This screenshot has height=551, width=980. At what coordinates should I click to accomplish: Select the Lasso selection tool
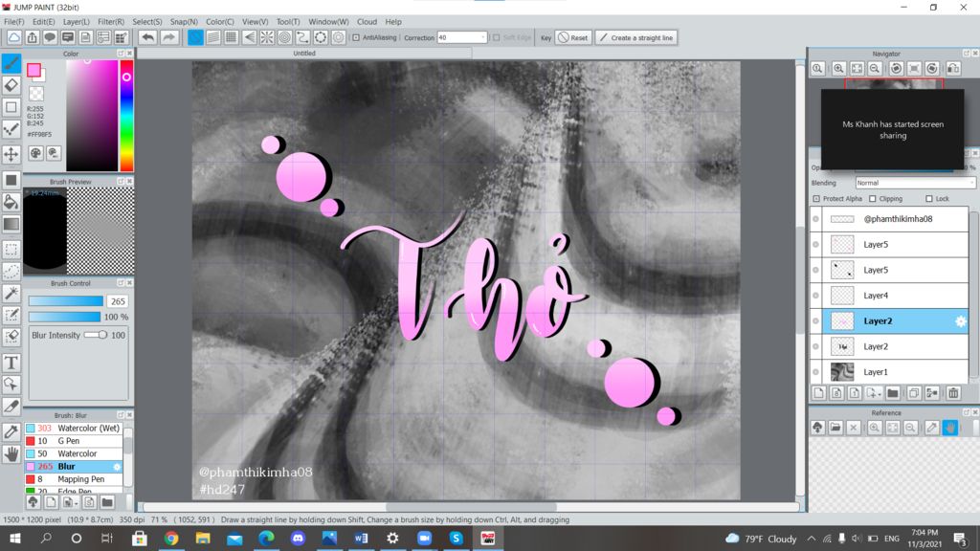[x=11, y=271]
